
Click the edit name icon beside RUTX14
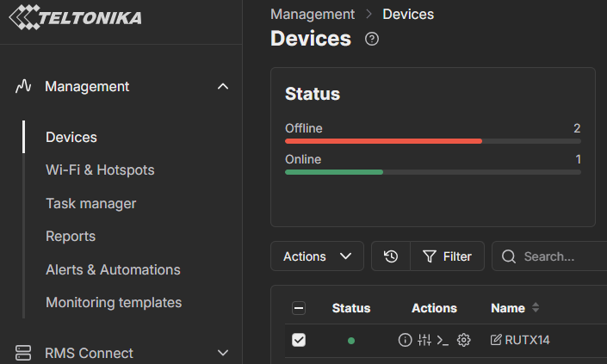[496, 340]
